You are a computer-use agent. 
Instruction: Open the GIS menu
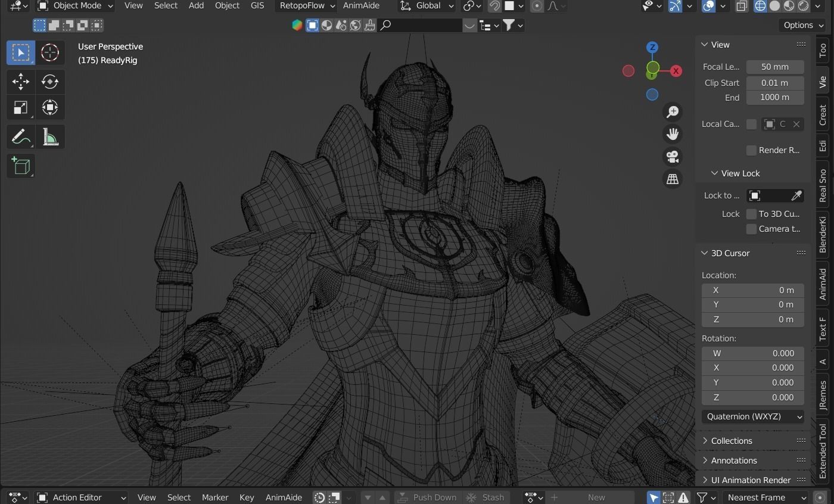pyautogui.click(x=257, y=6)
